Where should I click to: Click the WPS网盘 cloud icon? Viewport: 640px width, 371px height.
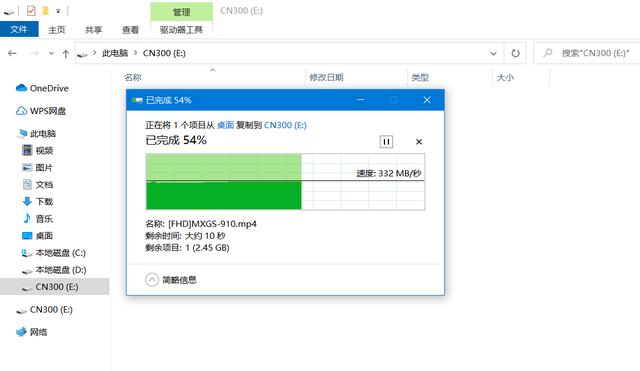coord(21,111)
